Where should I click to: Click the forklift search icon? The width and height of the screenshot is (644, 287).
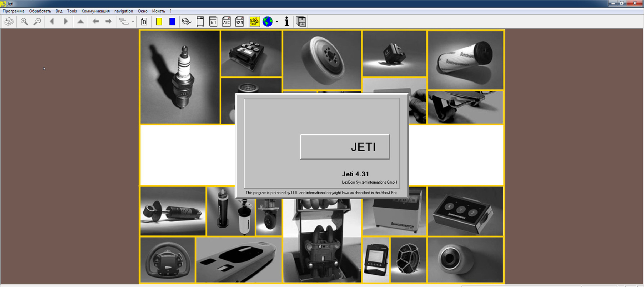click(x=187, y=22)
